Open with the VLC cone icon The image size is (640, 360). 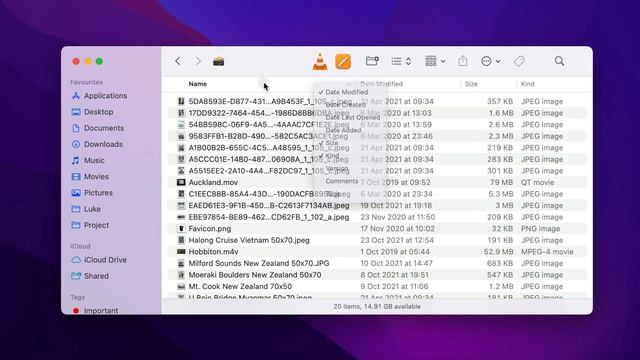[x=320, y=62]
